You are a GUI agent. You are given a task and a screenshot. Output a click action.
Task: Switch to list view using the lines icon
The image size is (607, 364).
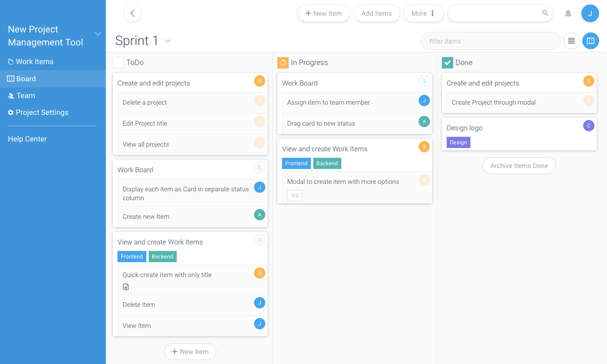tap(571, 41)
